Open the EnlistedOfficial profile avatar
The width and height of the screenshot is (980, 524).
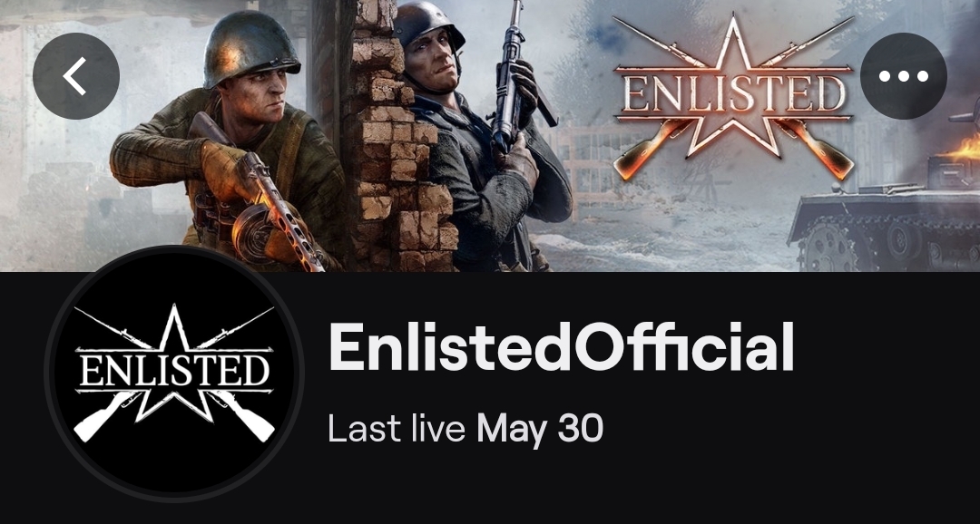coord(174,373)
